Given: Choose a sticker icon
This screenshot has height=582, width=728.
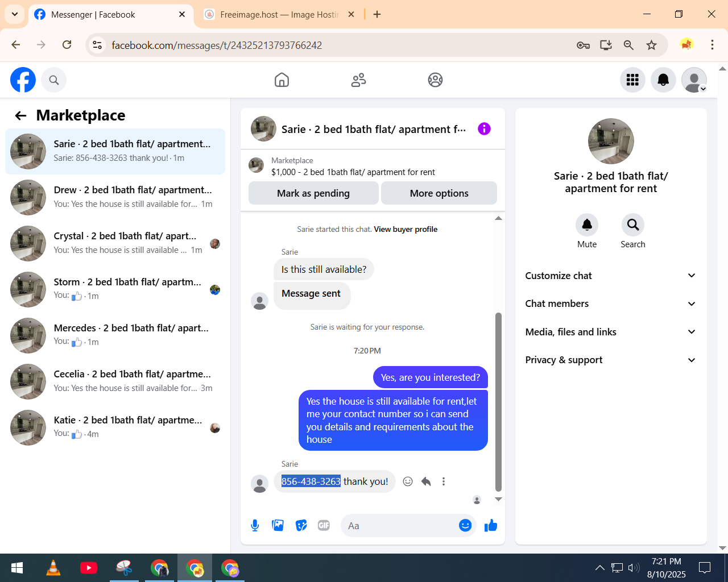Looking at the screenshot, I should point(301,526).
